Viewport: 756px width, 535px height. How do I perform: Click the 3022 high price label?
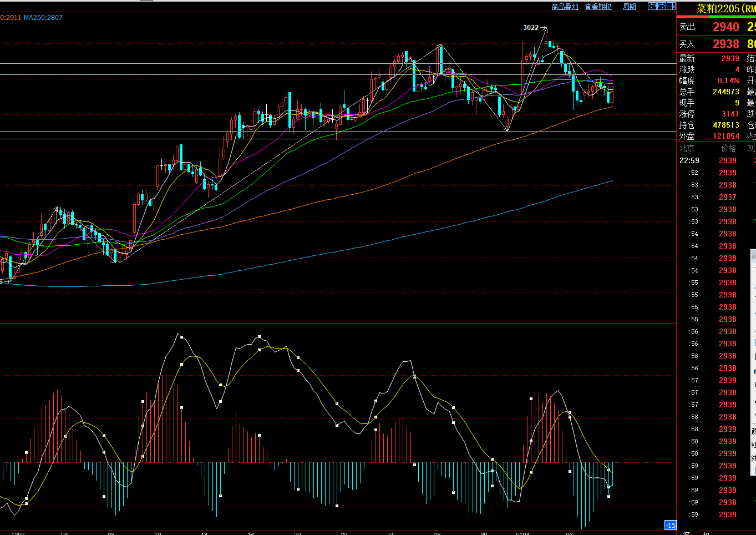tap(531, 28)
